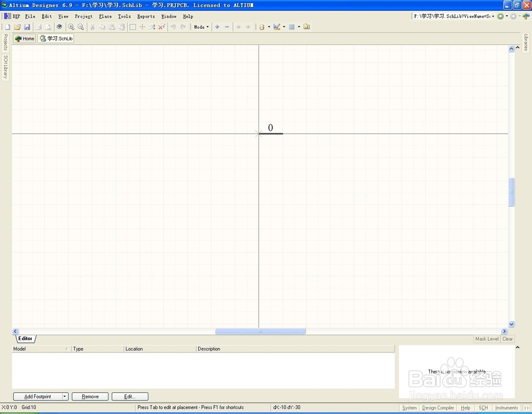The image size is (532, 414).
Task: Open grid settings icon
Action: coord(292,27)
